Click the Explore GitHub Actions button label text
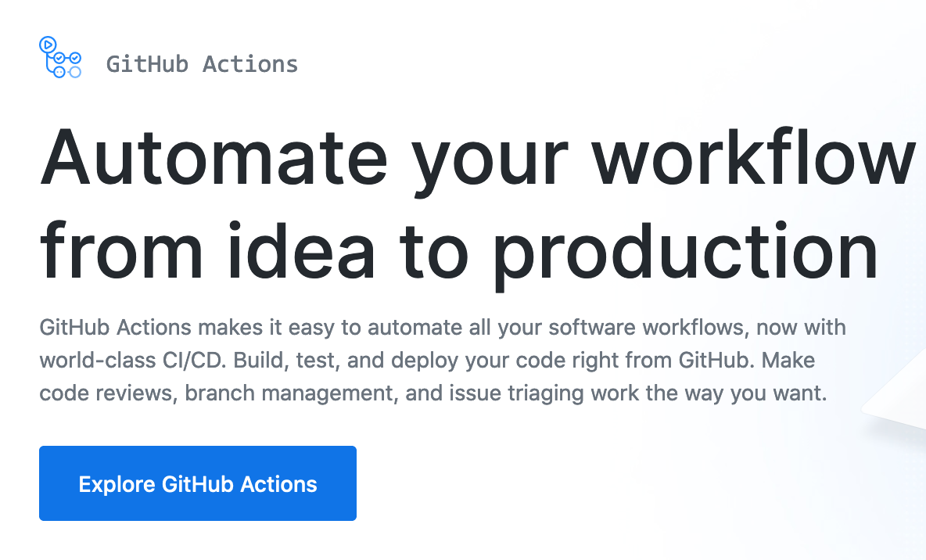Viewport: 926px width, 560px height. click(197, 483)
